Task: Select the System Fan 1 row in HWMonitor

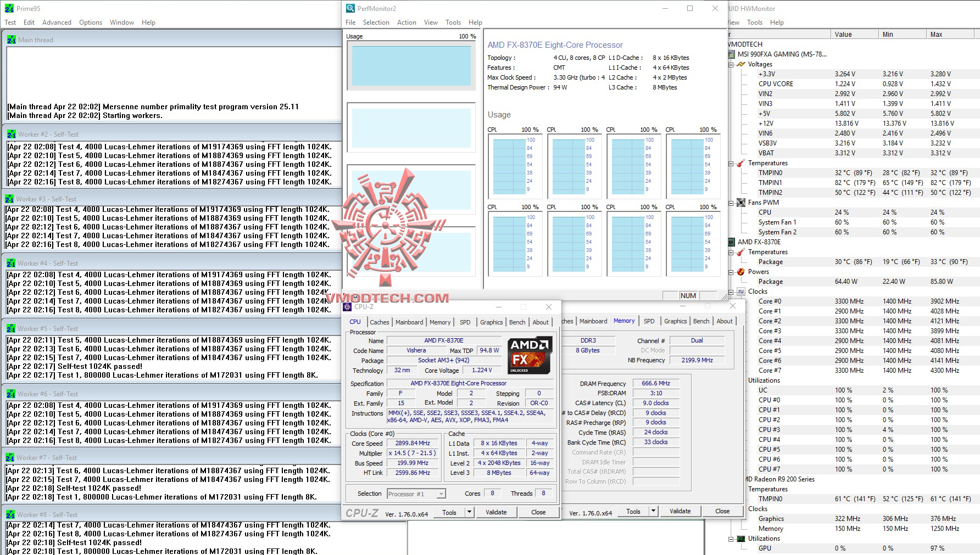Action: point(853,222)
